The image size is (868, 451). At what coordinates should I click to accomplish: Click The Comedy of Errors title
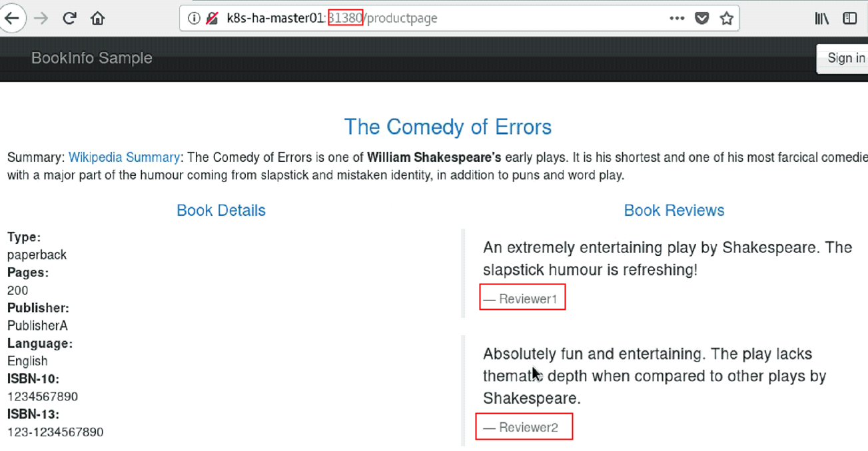pyautogui.click(x=448, y=127)
